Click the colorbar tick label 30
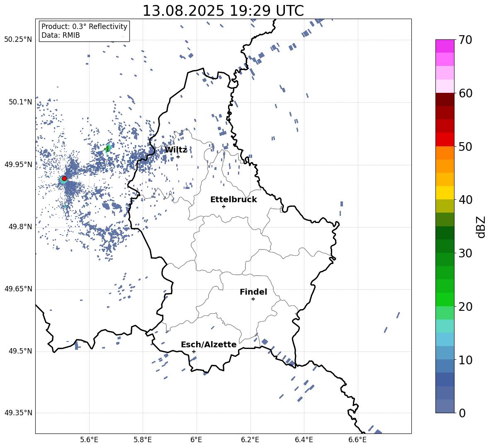The image size is (491, 448). point(465,253)
